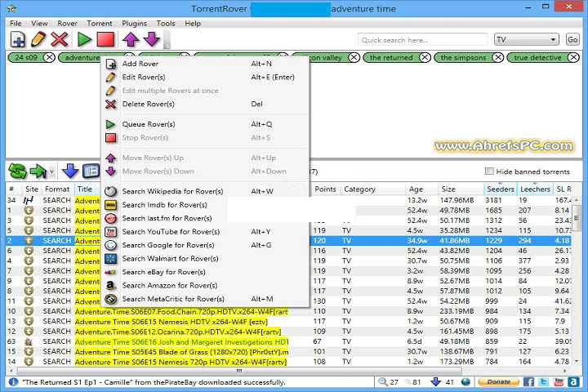Image resolution: width=588 pixels, height=392 pixels.
Task: Open the Facebook icon in status bar
Action: click(528, 382)
